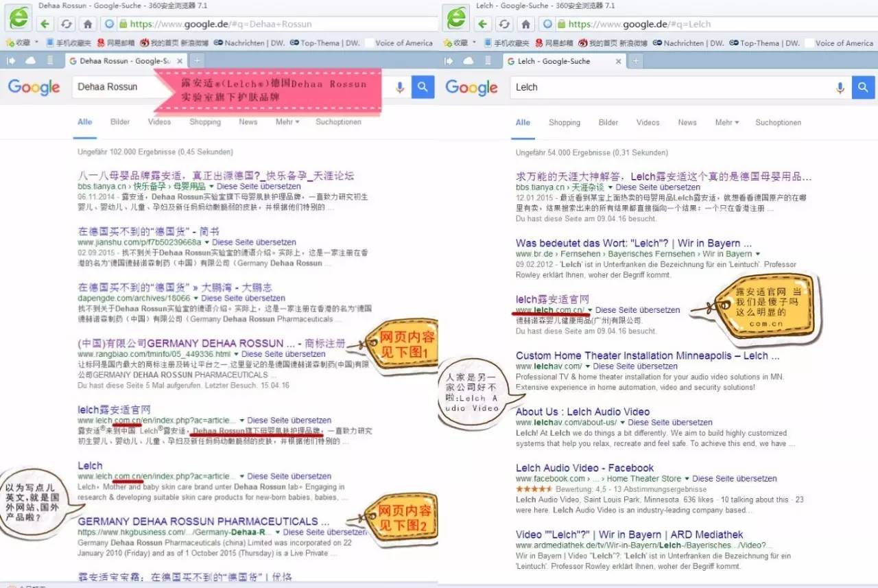This screenshot has width=878, height=588.
Task: Go back in the Dehaa Rossun browser window
Action: 45,24
